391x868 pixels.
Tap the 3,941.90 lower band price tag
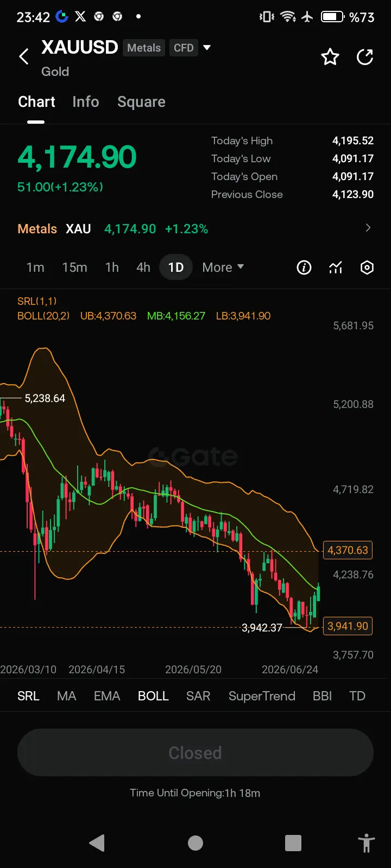tap(348, 626)
